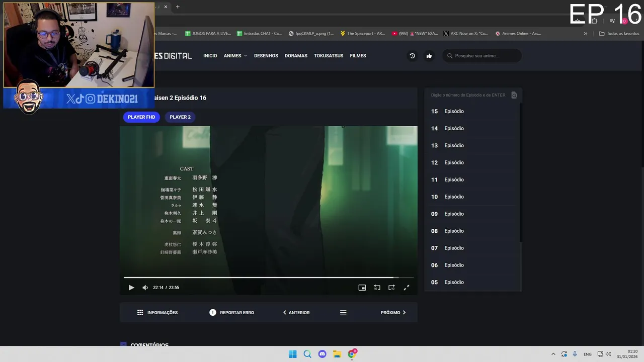Open Discord from the taskbar

(322, 354)
